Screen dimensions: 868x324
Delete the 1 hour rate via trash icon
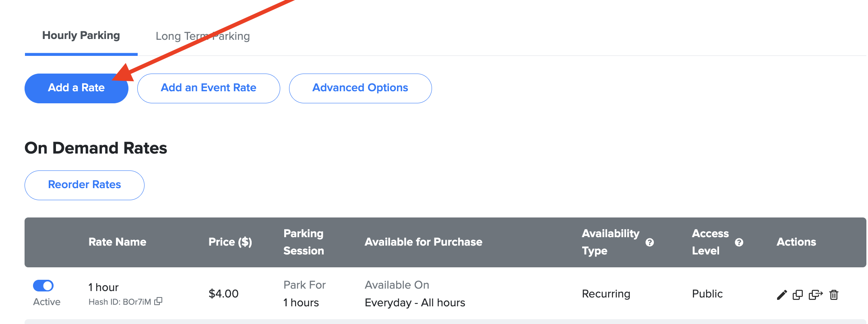[834, 295]
